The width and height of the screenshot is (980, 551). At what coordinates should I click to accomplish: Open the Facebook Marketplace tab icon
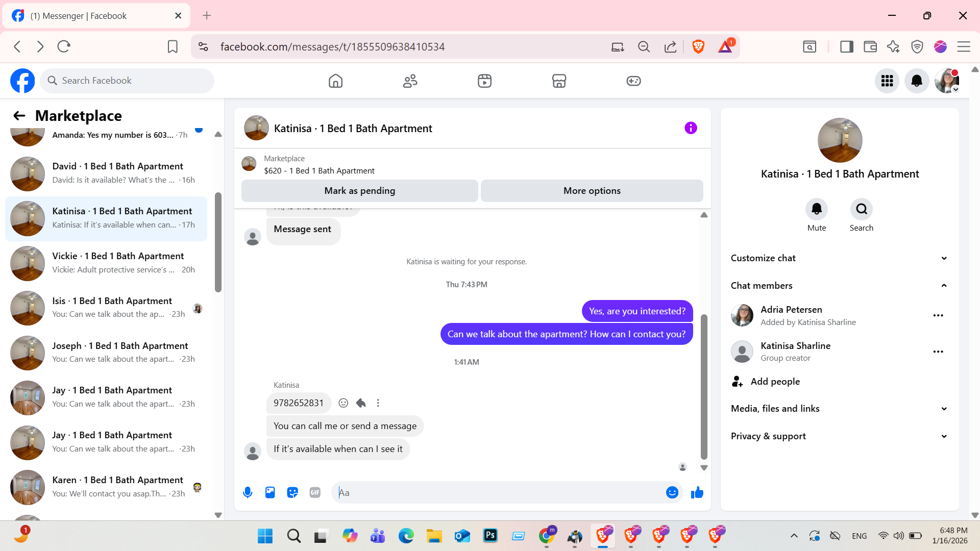[559, 81]
